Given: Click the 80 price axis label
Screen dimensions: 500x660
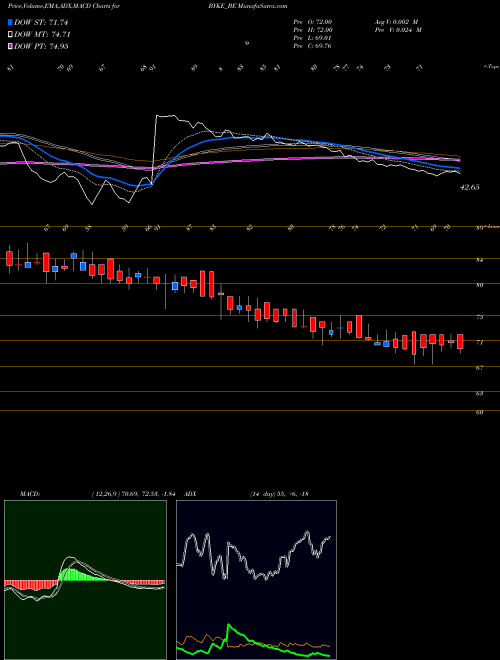Looking at the screenshot, I should click(479, 285).
